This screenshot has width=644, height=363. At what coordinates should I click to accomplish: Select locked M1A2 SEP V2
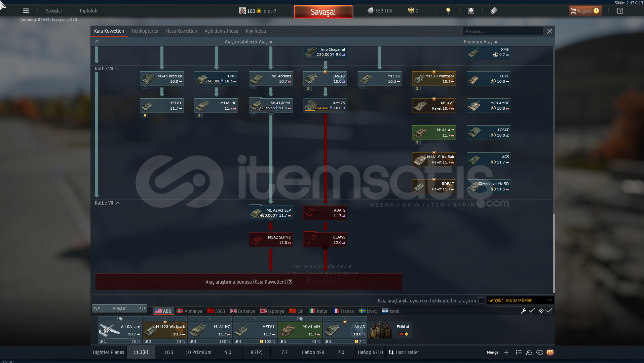point(271,240)
